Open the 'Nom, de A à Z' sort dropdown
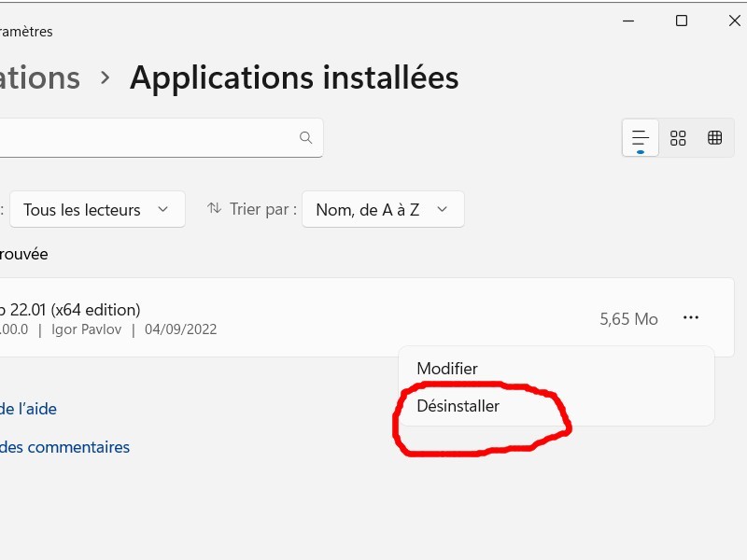This screenshot has width=747, height=560. pyautogui.click(x=382, y=210)
